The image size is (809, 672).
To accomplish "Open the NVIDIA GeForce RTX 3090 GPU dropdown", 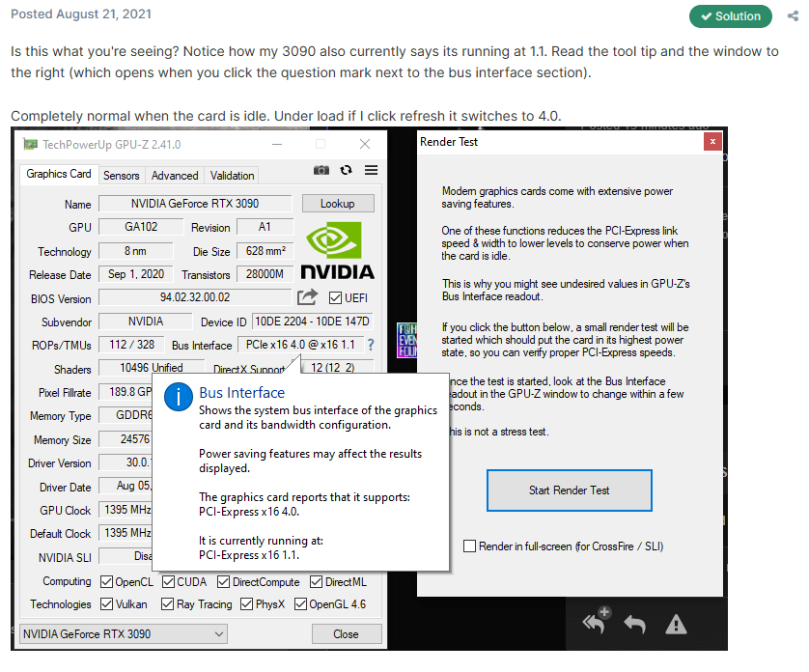I will tap(124, 633).
